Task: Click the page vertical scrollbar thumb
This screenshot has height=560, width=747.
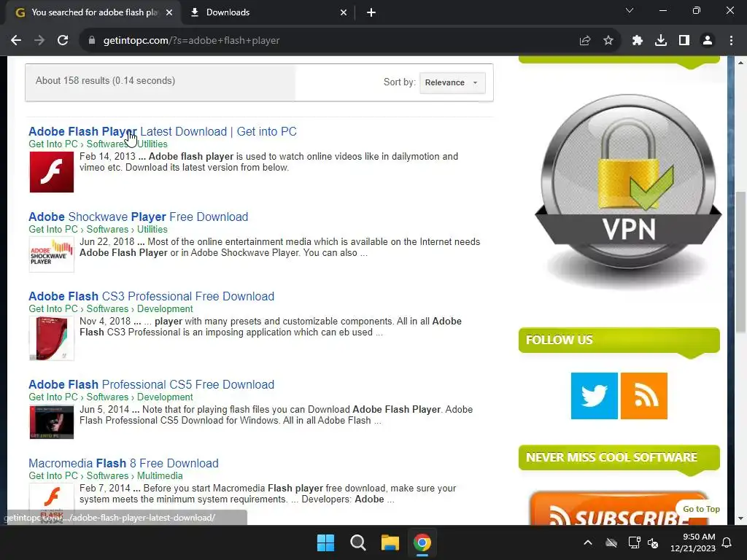Action: [741, 262]
